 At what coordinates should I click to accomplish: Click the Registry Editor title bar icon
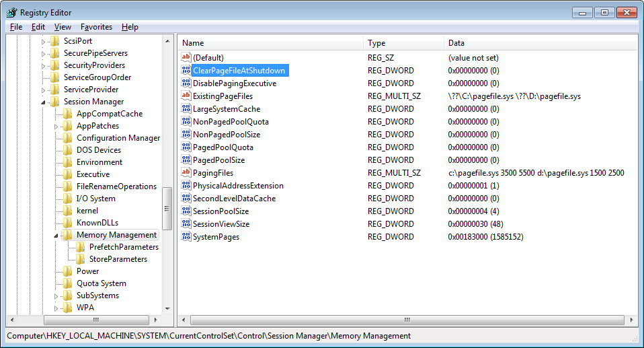point(12,12)
